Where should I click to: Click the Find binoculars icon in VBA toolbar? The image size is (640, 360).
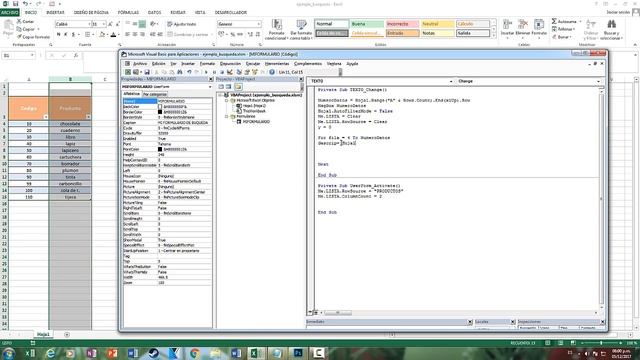(179, 72)
